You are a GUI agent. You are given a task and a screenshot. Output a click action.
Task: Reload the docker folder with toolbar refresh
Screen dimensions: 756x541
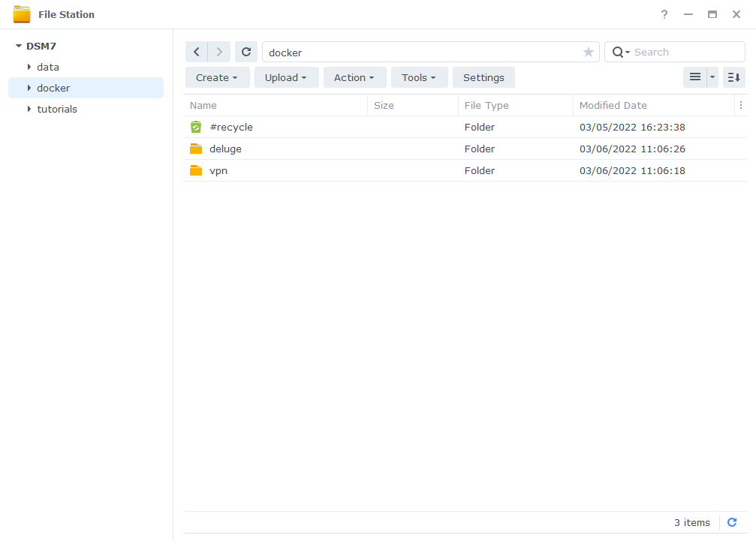[246, 52]
